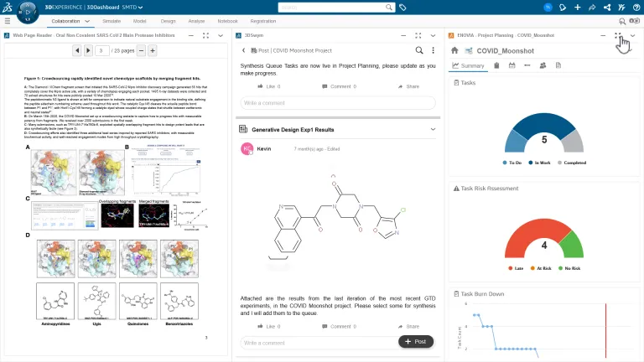Click the upper Write a comment field

[338, 103]
